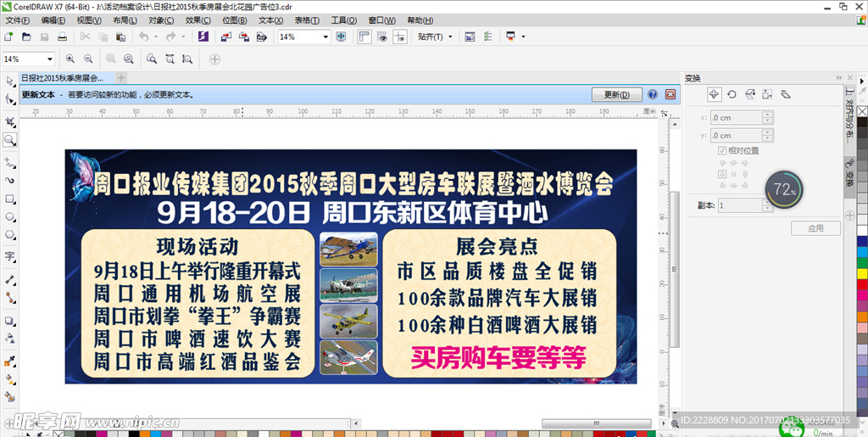Toggle Show Rulers button
Viewport: 868px width, 437px height.
point(364,36)
